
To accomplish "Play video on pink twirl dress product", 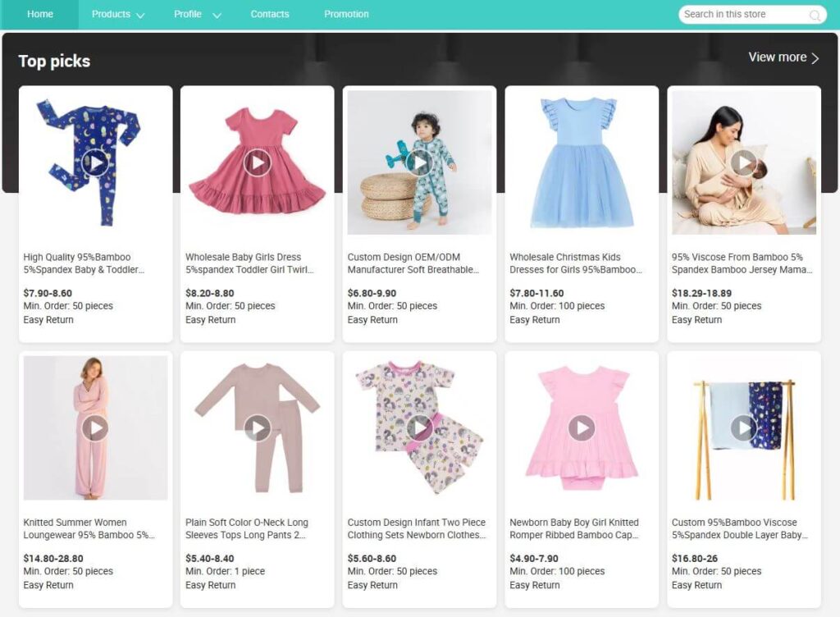I will 258,162.
